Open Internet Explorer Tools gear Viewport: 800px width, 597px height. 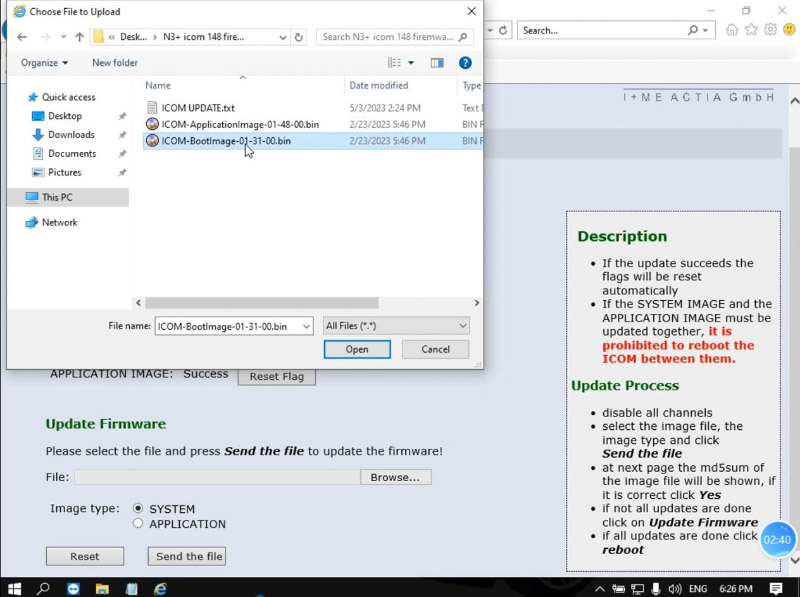click(x=770, y=30)
